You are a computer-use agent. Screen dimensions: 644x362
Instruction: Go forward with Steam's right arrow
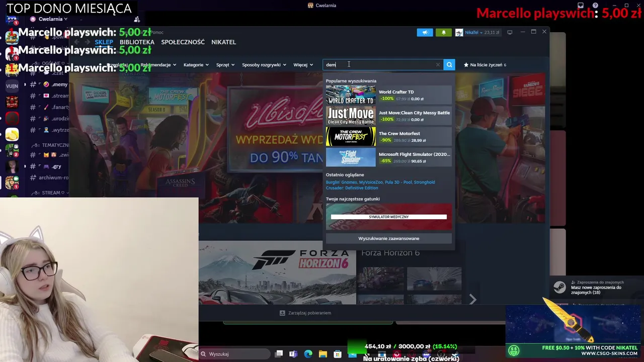coord(88,42)
